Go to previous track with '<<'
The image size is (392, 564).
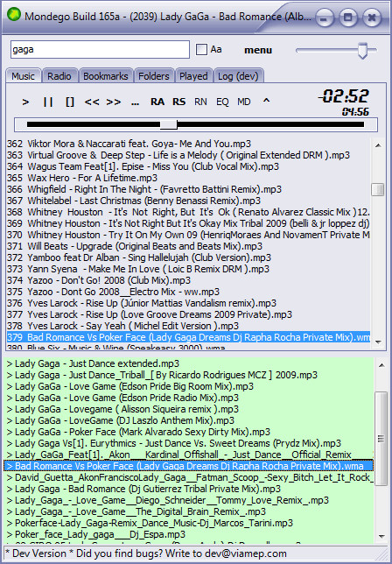coord(92,102)
